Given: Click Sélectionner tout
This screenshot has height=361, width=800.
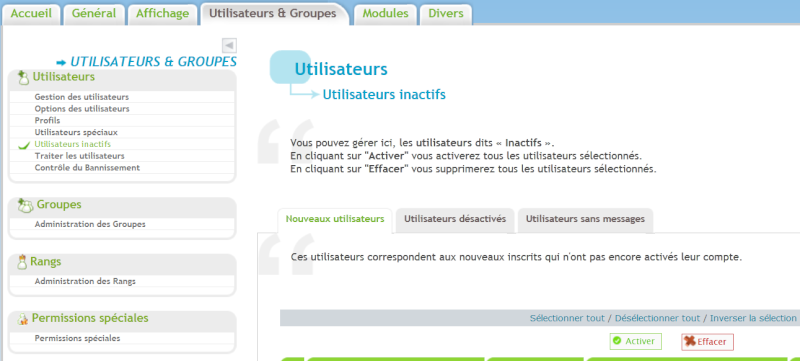Looking at the screenshot, I should tap(567, 318).
